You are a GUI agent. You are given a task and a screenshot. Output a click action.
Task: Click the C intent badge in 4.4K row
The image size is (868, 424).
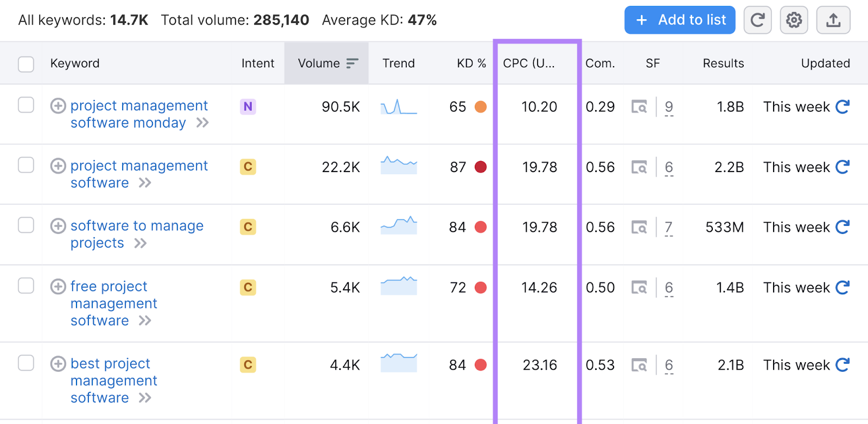click(248, 365)
